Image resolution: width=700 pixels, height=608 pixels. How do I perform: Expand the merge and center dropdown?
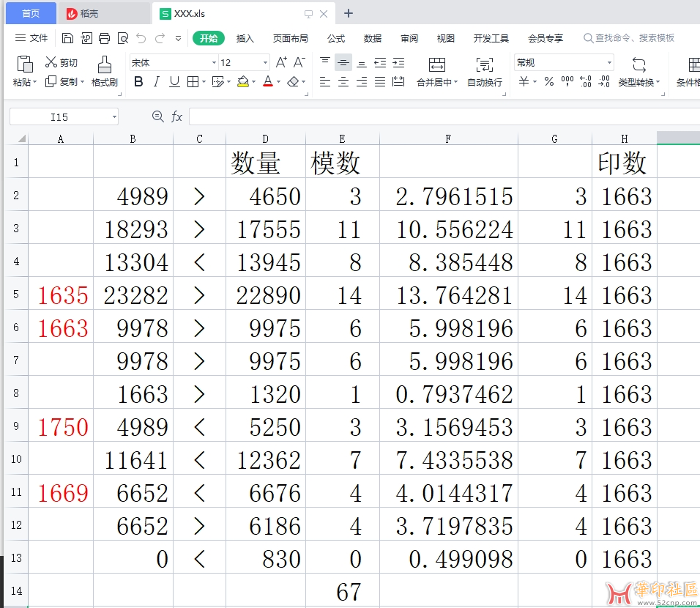click(455, 82)
